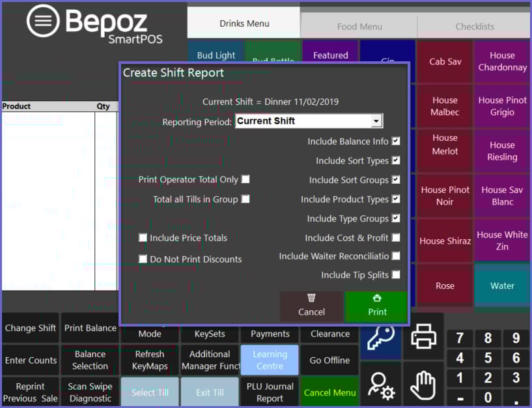
Task: Click the large printer icon button
Action: (x=423, y=338)
